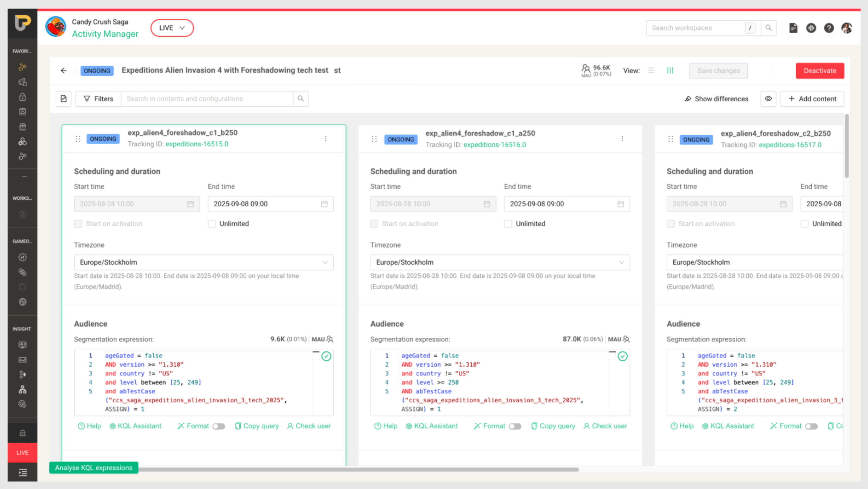The height and width of the screenshot is (489, 868).
Task: Check Unlimited in exp_alien4_foreshadow_c1_a250 card
Action: (508, 224)
